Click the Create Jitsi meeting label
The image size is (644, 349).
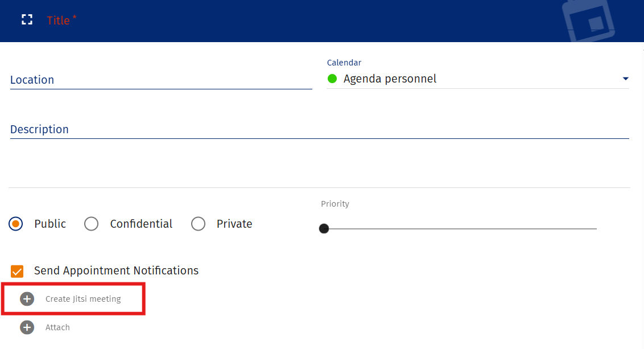(83, 299)
